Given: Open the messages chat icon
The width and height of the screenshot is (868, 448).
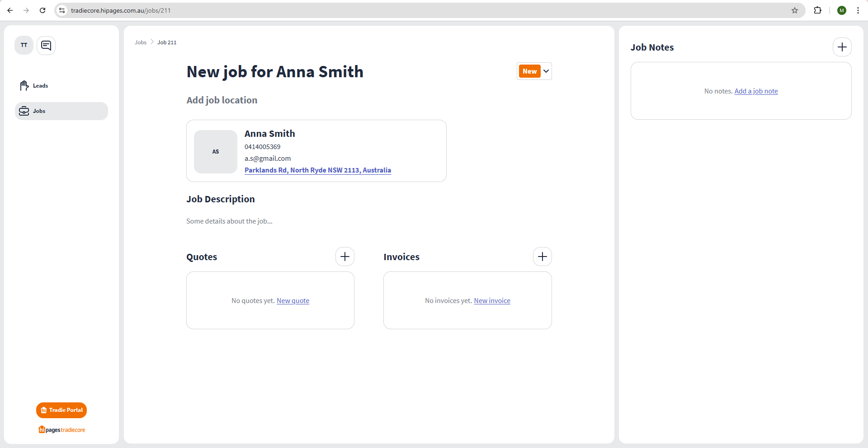Looking at the screenshot, I should [46, 45].
